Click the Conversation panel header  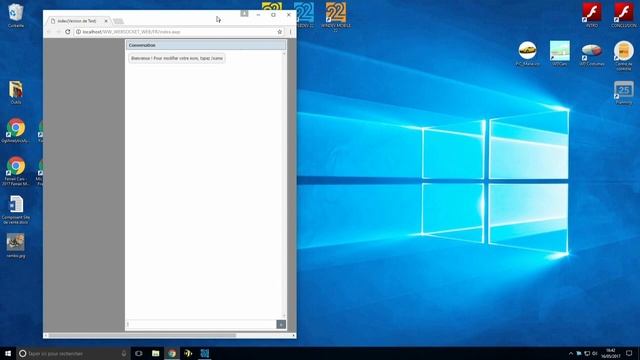click(206, 45)
